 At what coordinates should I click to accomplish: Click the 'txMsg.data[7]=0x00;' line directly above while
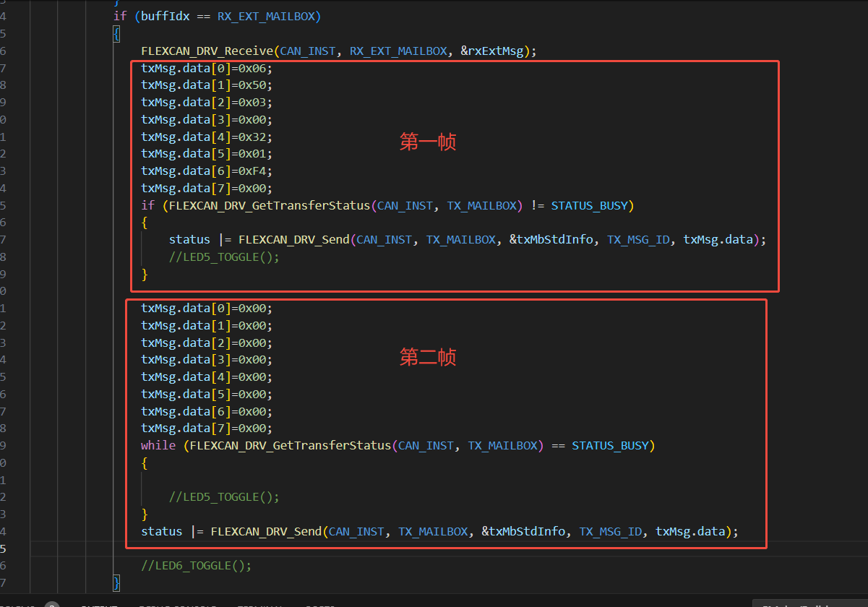point(207,429)
